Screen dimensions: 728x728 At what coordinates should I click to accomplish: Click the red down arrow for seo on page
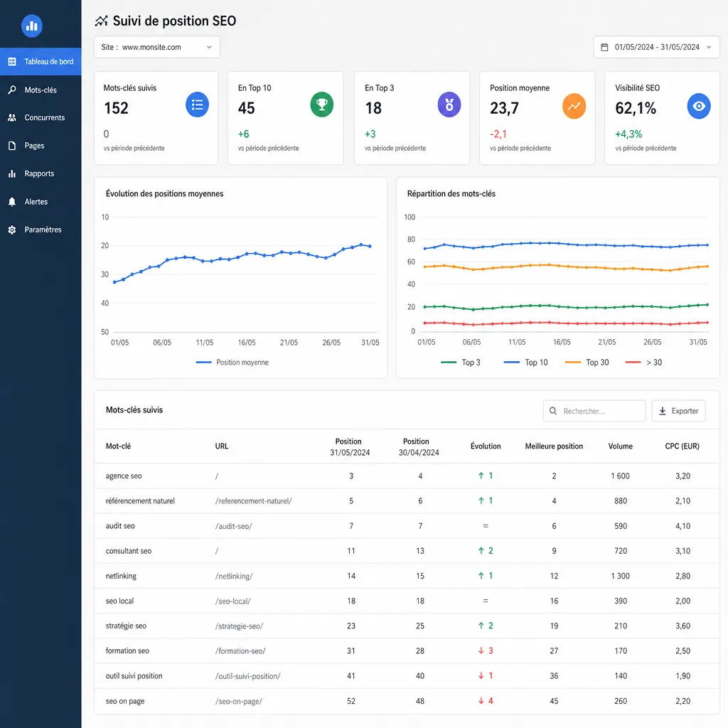[481, 700]
